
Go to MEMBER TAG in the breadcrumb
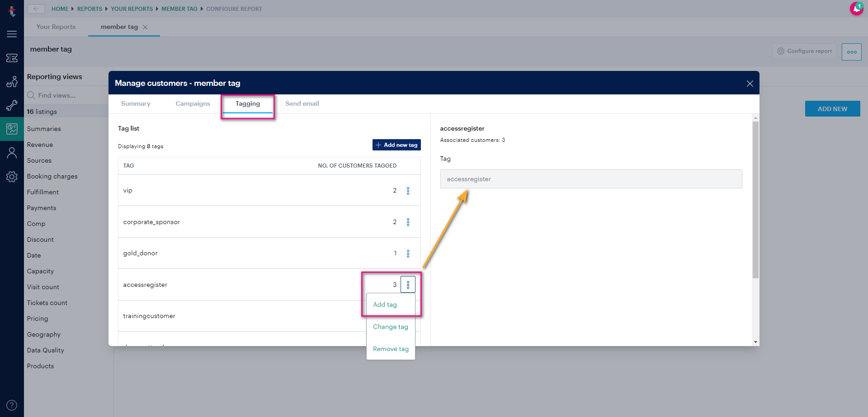179,9
